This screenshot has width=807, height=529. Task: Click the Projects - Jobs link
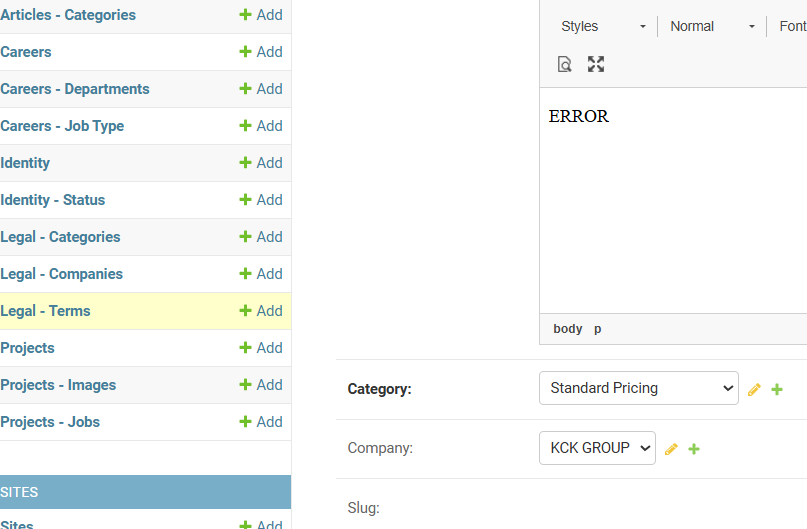50,422
